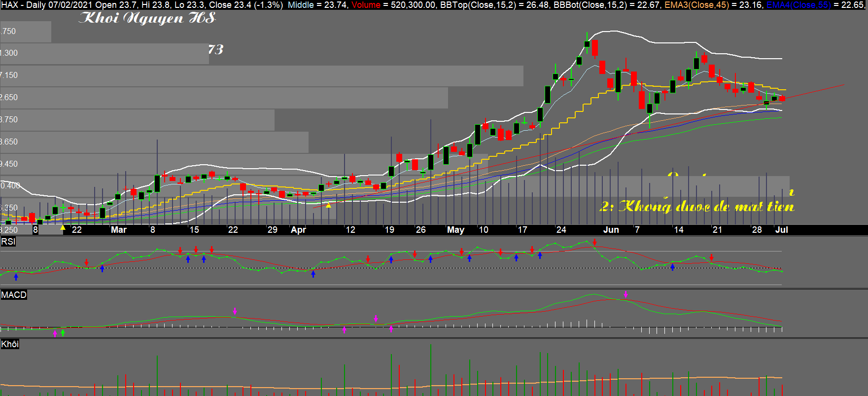
Task: Click the leftmost blue up arrow in RSI panel
Action: tap(16, 277)
